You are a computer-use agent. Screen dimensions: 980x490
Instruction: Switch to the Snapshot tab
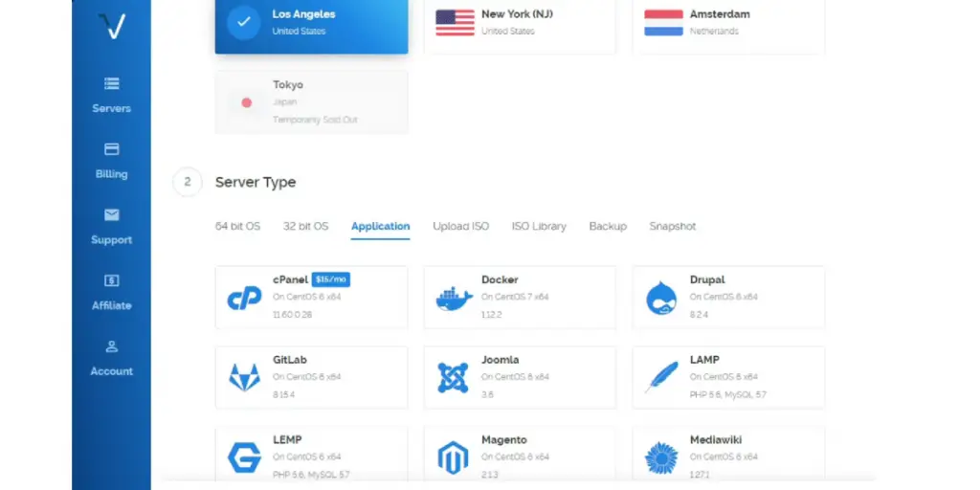[673, 226]
